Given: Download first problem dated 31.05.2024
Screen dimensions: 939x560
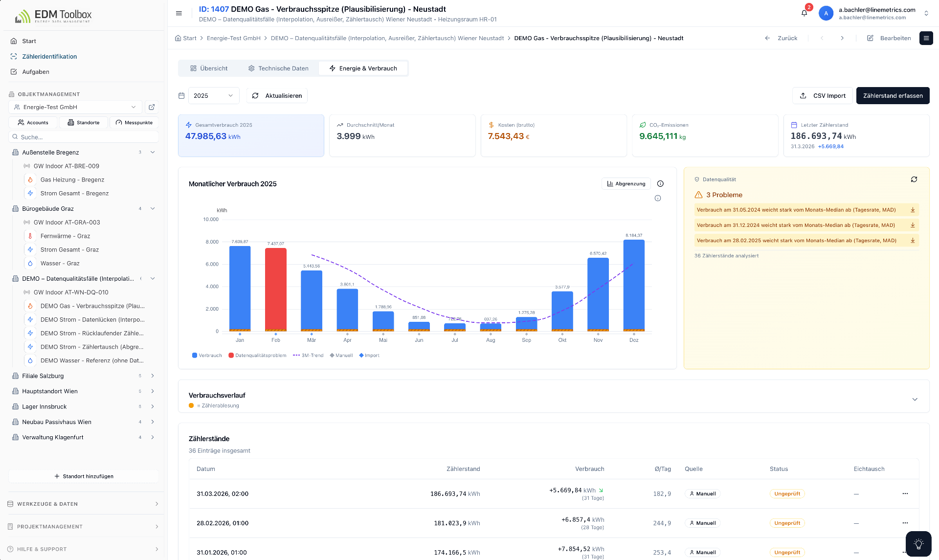Looking at the screenshot, I should coord(913,210).
